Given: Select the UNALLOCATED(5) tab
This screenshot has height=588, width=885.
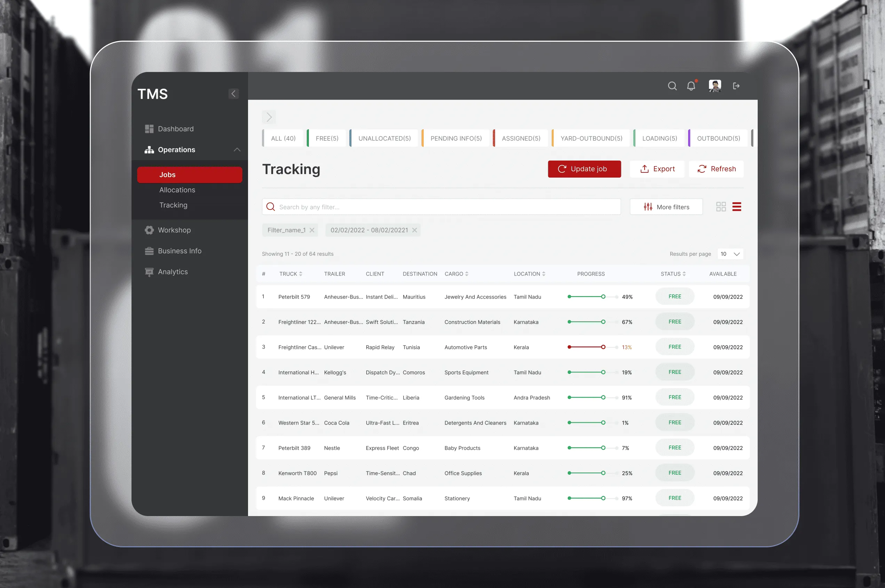Looking at the screenshot, I should (x=384, y=138).
